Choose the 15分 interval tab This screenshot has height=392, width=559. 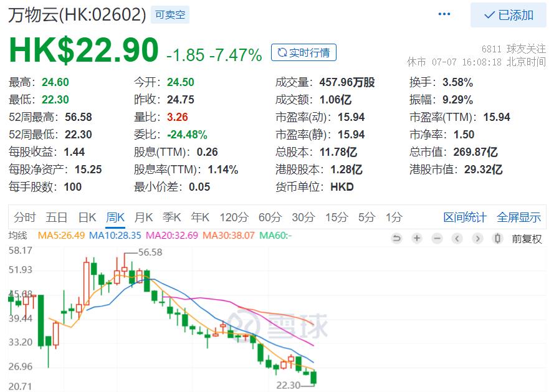pyautogui.click(x=337, y=217)
